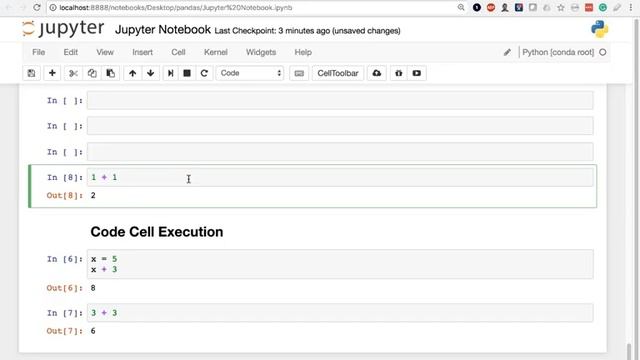This screenshot has height=360, width=640.
Task: Open the command palette keyboard icon
Action: pyautogui.click(x=299, y=73)
